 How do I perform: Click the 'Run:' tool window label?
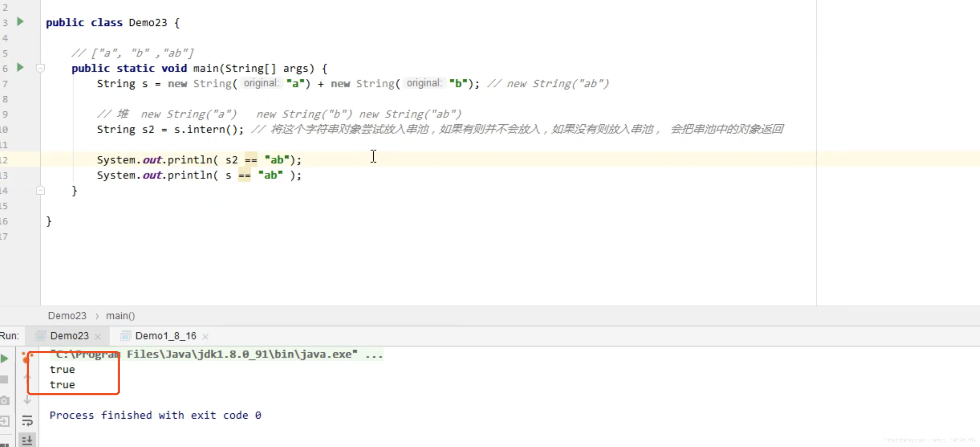pyautogui.click(x=9, y=336)
